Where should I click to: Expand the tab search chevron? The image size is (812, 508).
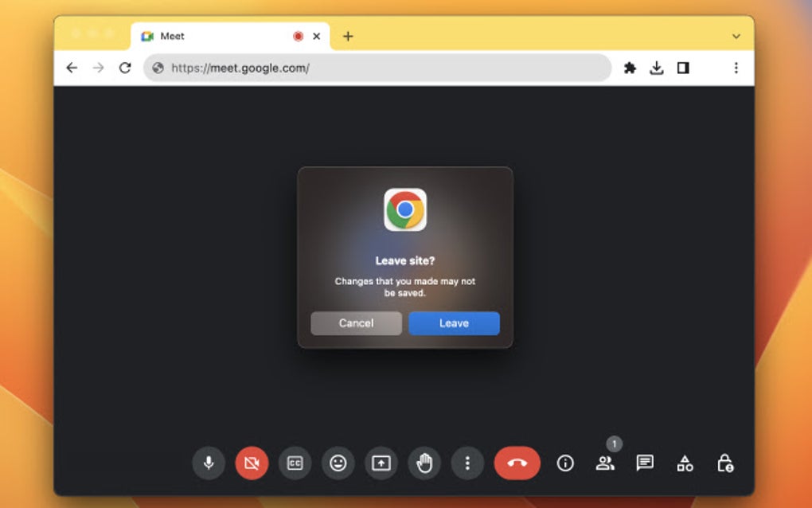[x=736, y=37]
